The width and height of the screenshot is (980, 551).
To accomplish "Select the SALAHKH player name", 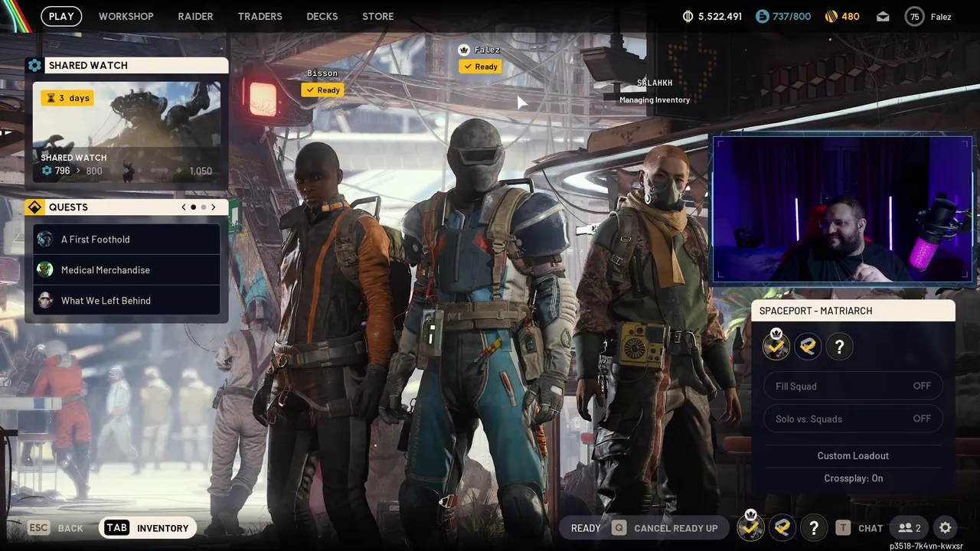I will coord(655,83).
